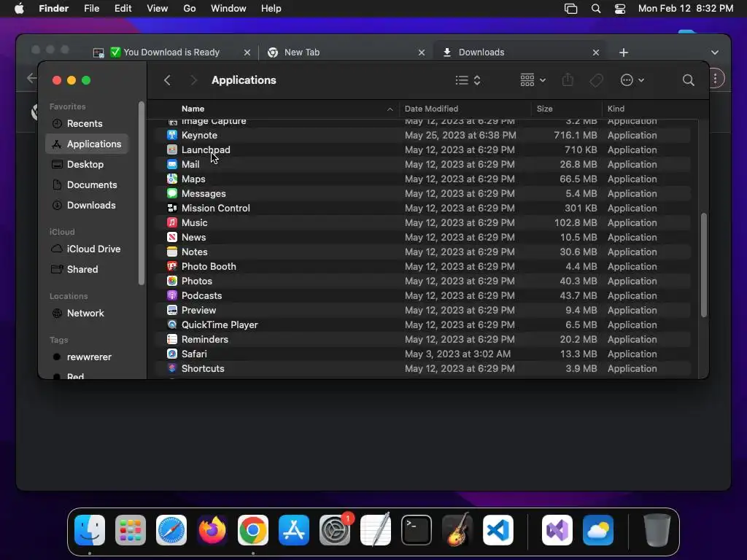Select Desktop in Finder sidebar
747x560 pixels.
coord(87,164)
